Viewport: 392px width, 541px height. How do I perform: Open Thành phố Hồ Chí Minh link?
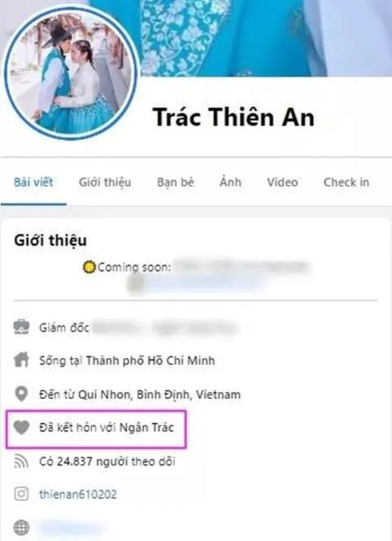point(150,360)
